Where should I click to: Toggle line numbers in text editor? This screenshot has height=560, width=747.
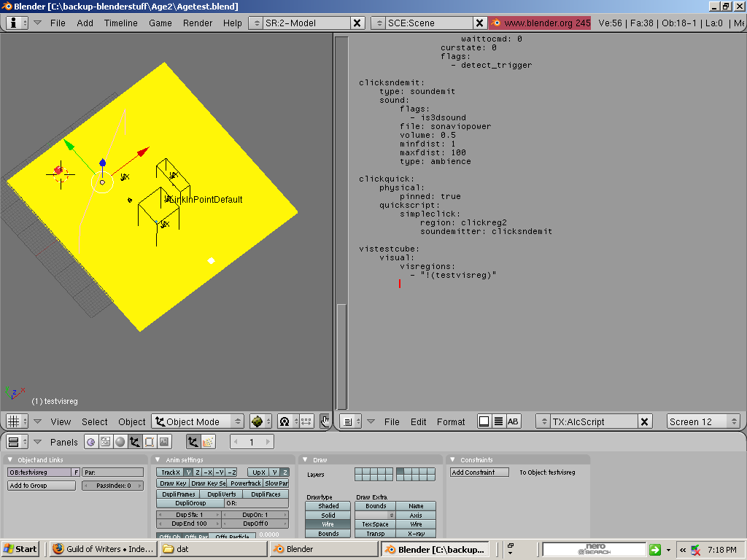point(498,421)
